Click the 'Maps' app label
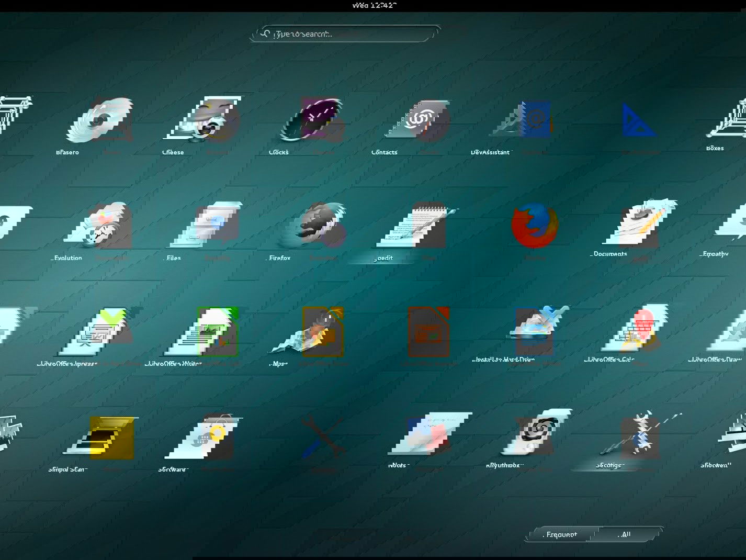Viewport: 746px width, 560px height. [x=279, y=364]
